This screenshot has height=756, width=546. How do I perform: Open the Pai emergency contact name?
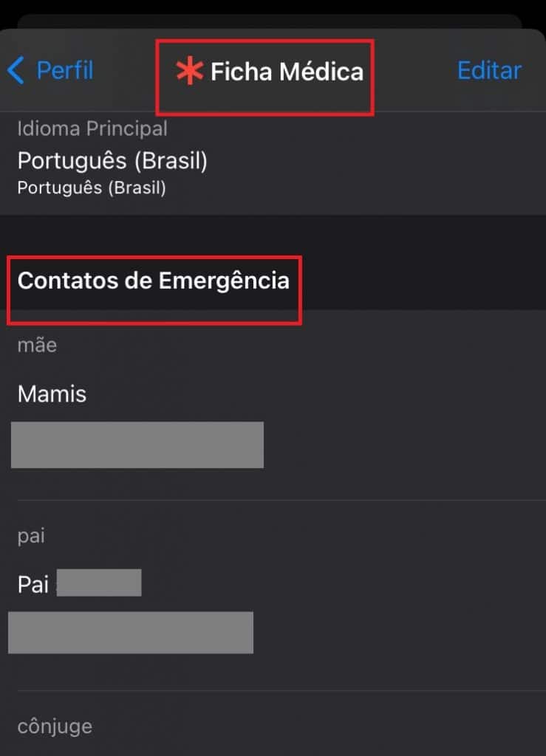33,585
